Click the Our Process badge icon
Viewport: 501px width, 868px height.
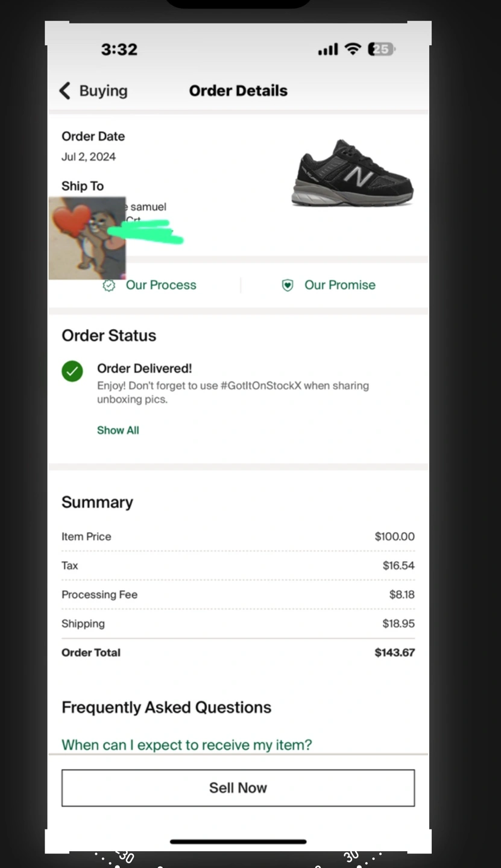click(x=109, y=286)
